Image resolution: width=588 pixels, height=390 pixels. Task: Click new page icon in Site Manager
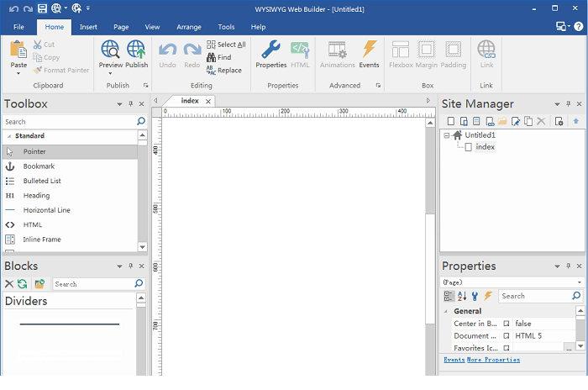click(x=451, y=121)
